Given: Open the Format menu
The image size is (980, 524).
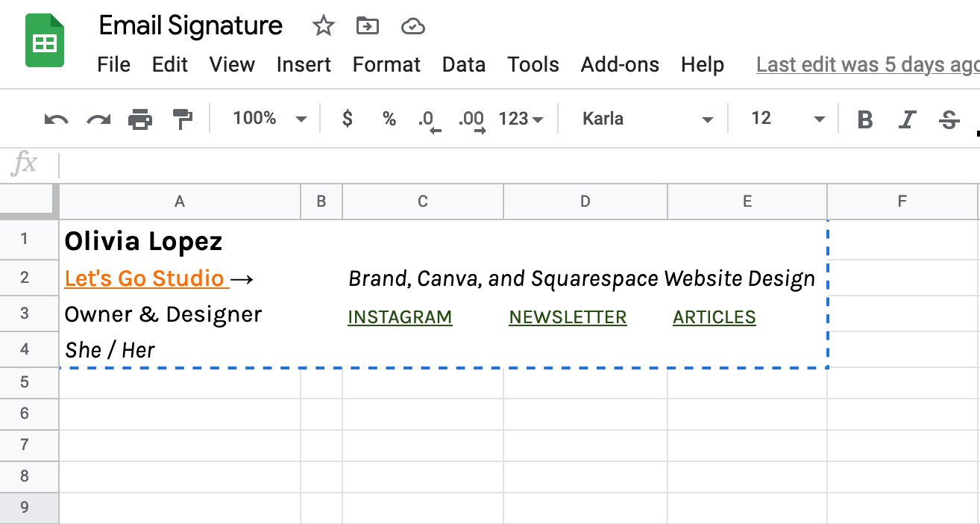Looking at the screenshot, I should [386, 65].
